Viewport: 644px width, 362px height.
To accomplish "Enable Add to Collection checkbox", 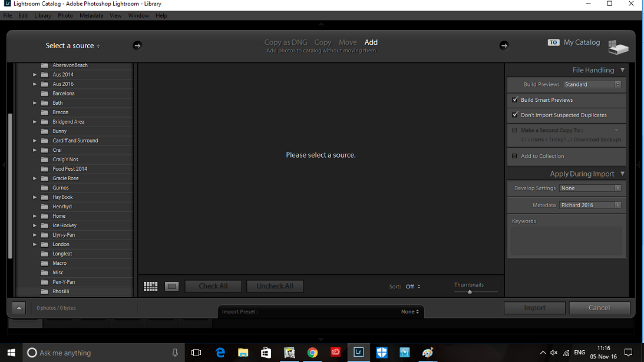I will coord(514,156).
